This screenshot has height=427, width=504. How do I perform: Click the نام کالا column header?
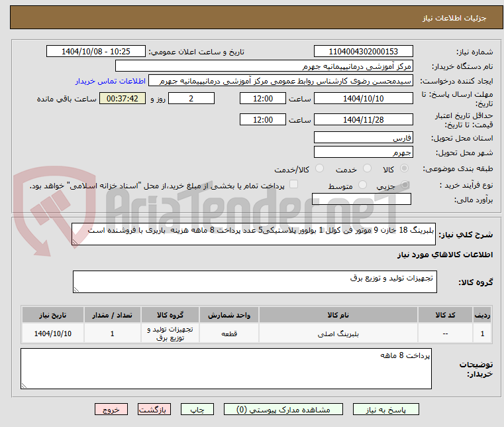pos(338,315)
